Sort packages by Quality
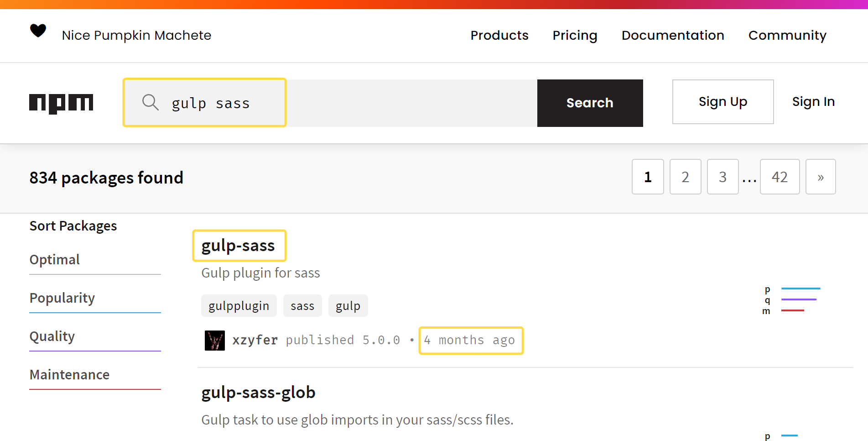 pos(52,336)
